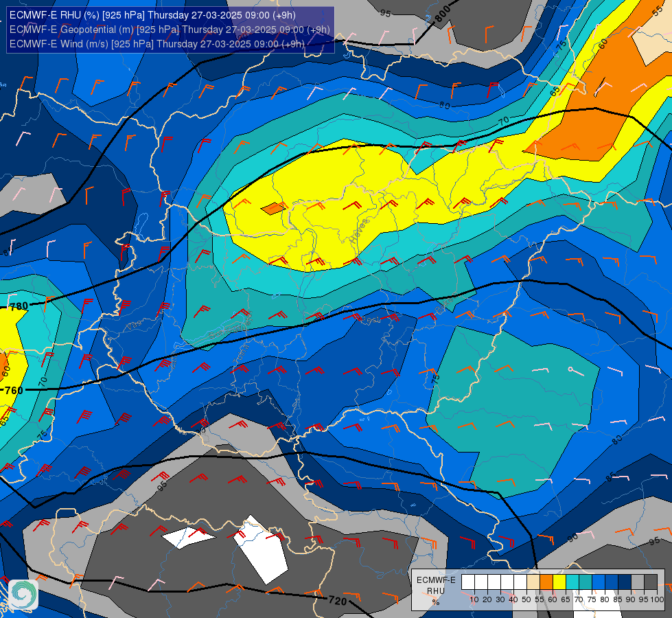
Task: Click the legend tick label '10'
Action: (x=474, y=599)
